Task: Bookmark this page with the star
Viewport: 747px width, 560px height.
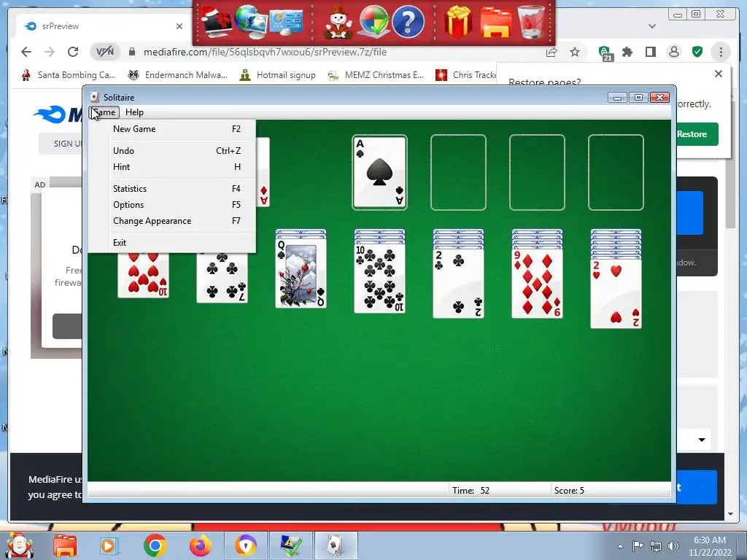Action: (x=575, y=52)
